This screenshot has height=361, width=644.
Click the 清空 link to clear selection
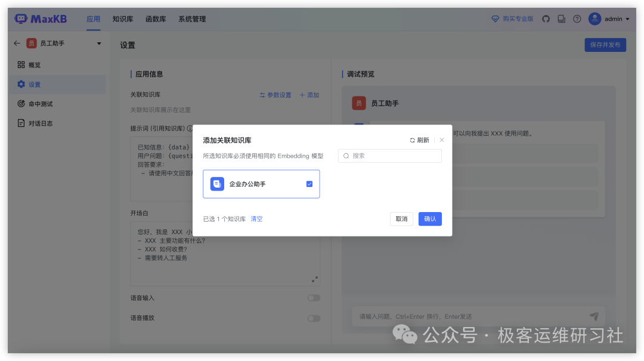click(256, 219)
